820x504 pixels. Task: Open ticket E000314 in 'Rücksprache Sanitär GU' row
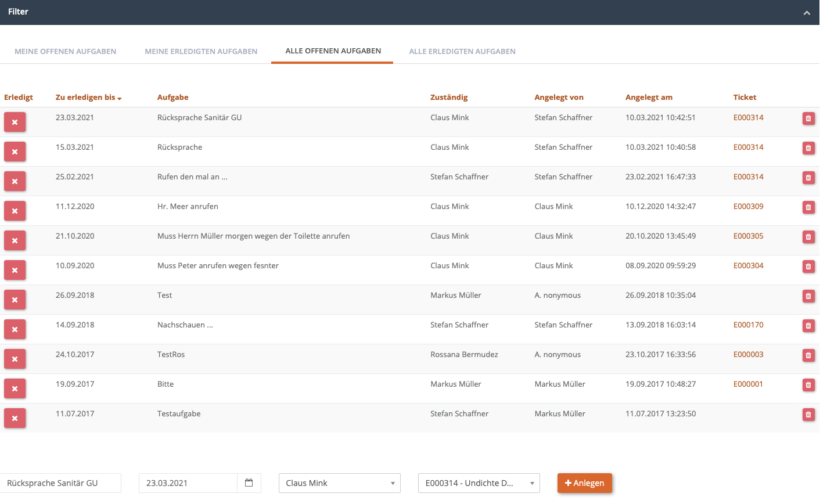tap(748, 117)
